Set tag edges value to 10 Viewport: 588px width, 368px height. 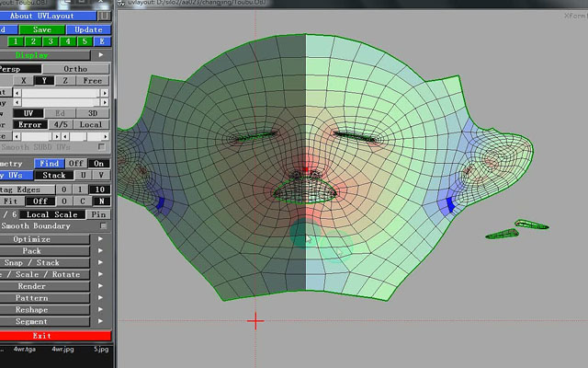(100, 190)
